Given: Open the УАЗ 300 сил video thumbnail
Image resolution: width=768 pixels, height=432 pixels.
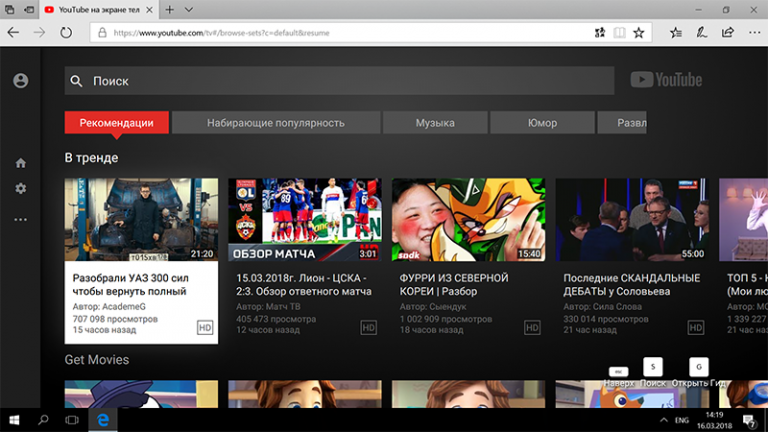Looking at the screenshot, I should (x=141, y=219).
